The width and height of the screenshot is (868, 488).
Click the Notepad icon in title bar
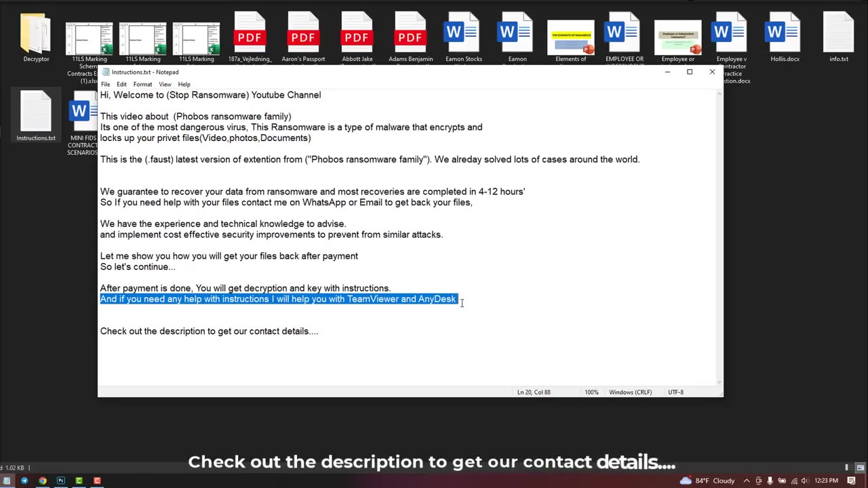click(106, 72)
